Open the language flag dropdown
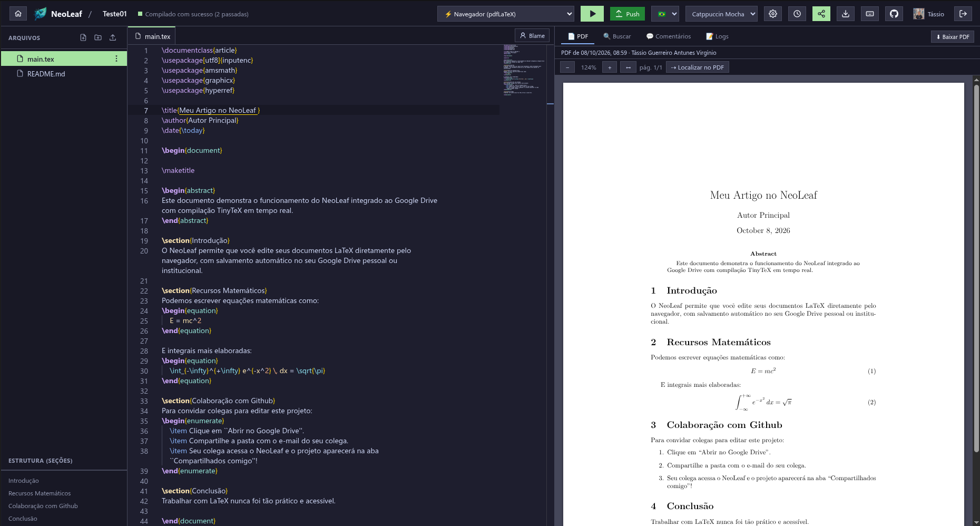This screenshot has height=526, width=980. (x=665, y=14)
